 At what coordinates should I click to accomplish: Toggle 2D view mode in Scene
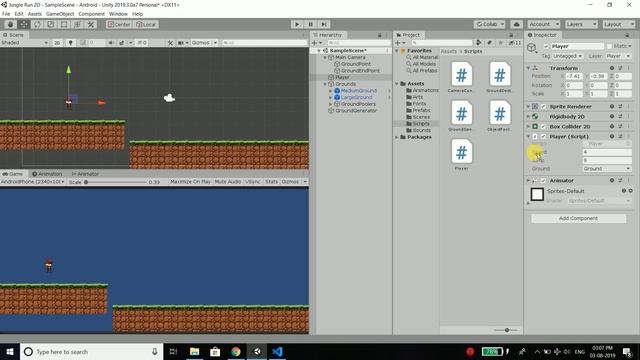[58, 43]
